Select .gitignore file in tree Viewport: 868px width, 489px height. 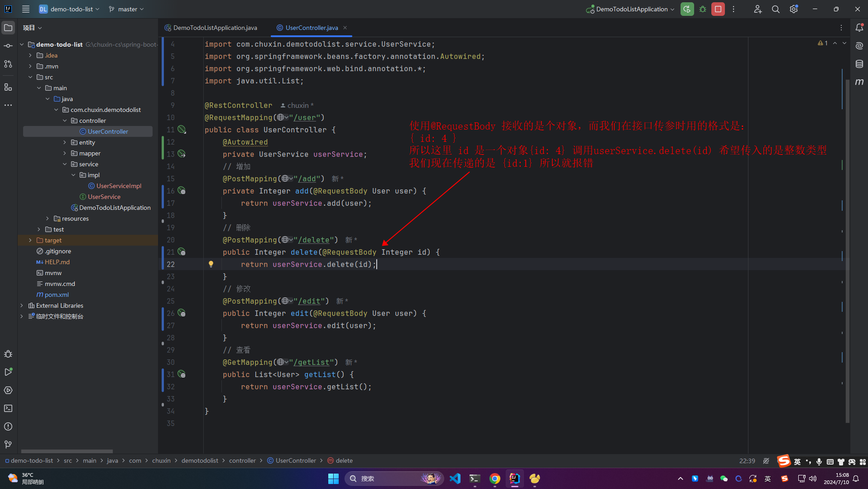tap(58, 251)
